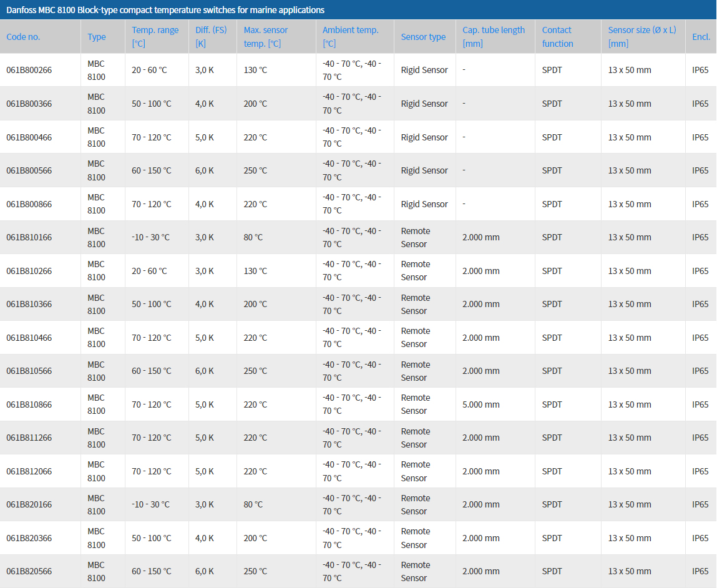Screen dimensions: 717x588
Task: Click code number 061B820566
Action: pos(29,571)
